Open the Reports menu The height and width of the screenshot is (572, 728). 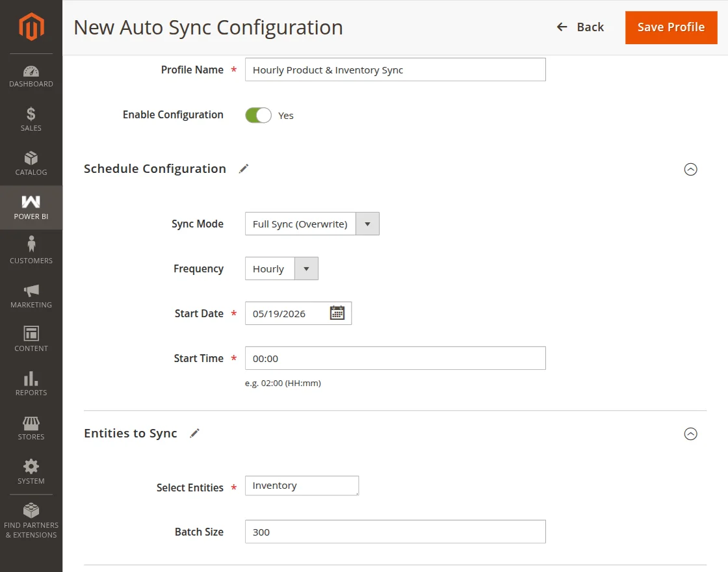(31, 384)
